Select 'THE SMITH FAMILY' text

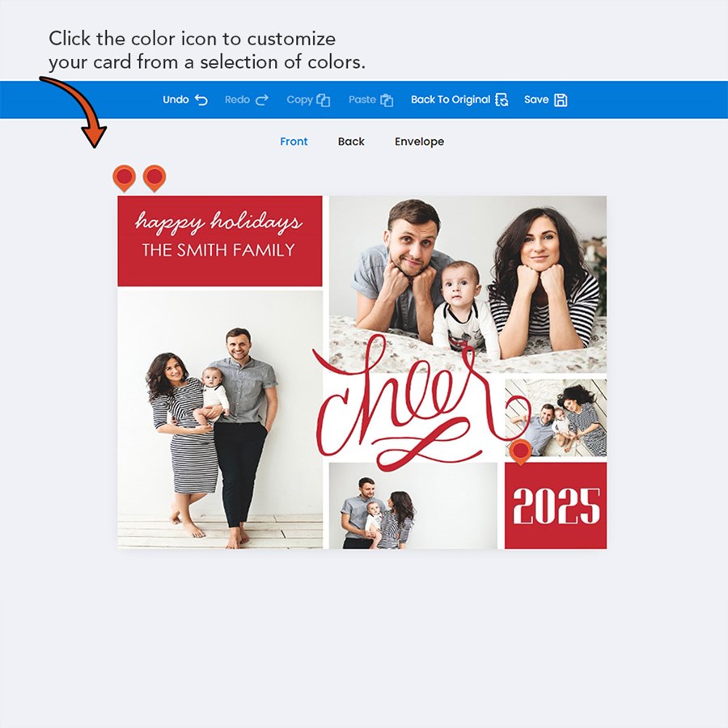[x=218, y=250]
